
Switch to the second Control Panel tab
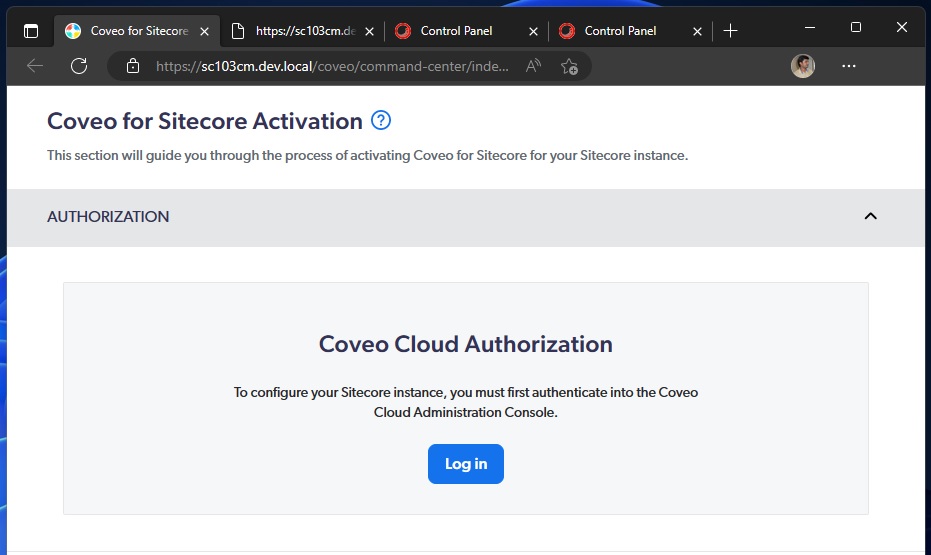tap(631, 31)
